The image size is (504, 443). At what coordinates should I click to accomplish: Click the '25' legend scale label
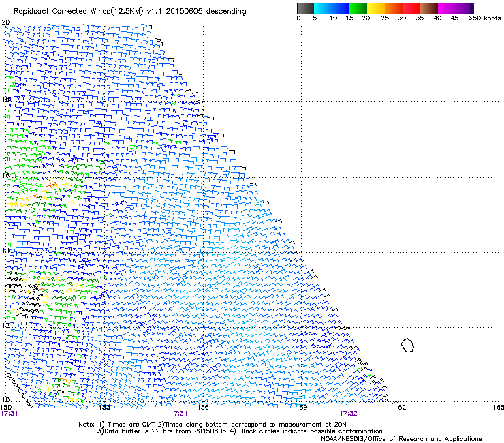tap(385, 18)
